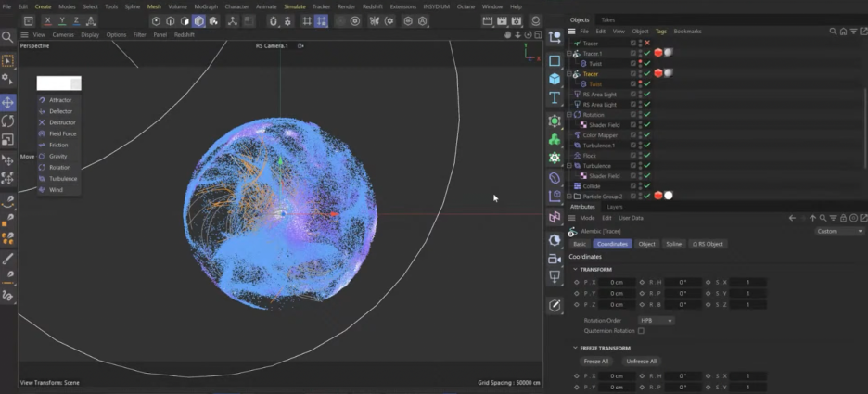Add a Text object with T icon
The height and width of the screenshot is (394, 868).
pos(555,98)
